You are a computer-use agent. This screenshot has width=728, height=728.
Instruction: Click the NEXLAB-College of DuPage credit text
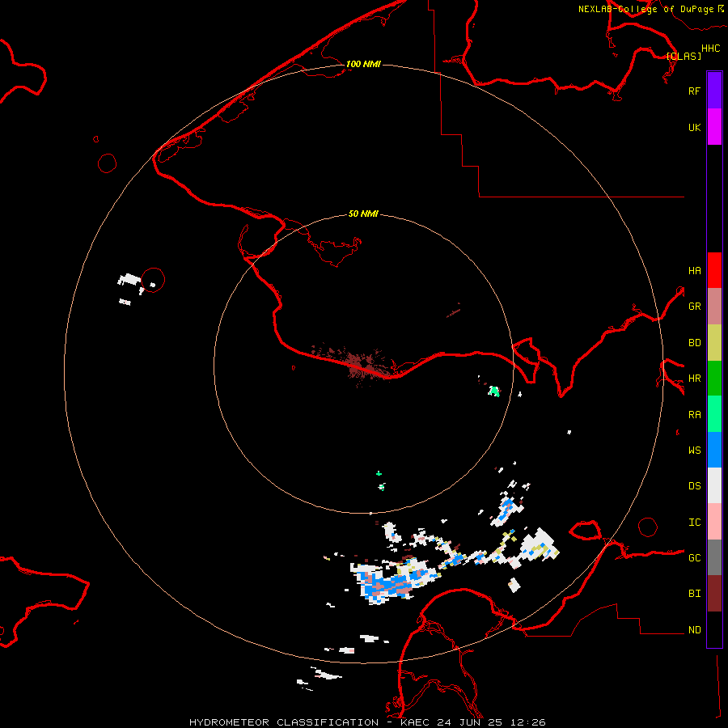(645, 9)
